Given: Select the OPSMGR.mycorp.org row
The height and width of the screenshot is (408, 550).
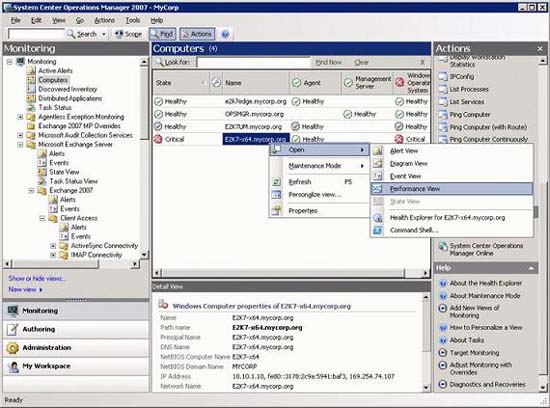Looking at the screenshot, I should [x=291, y=114].
